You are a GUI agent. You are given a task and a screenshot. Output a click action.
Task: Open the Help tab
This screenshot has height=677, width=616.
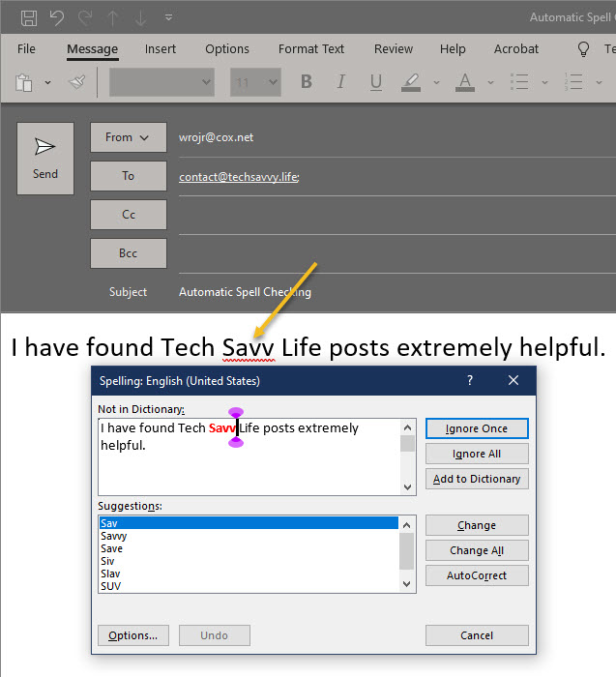453,49
